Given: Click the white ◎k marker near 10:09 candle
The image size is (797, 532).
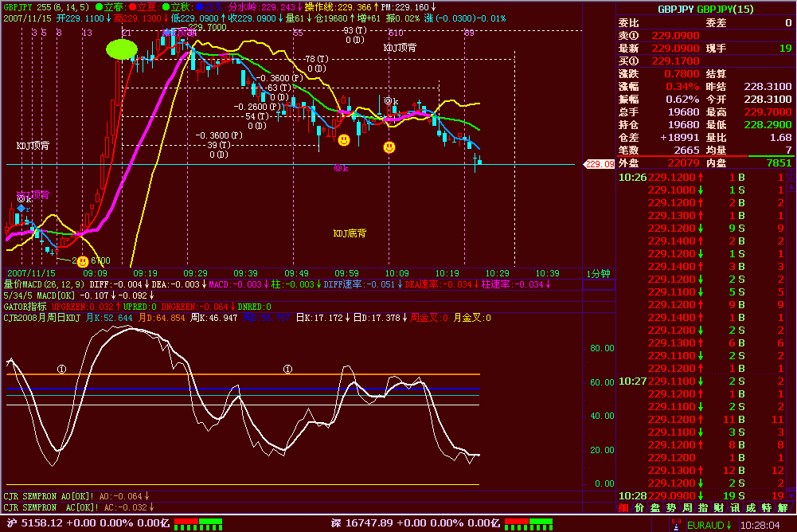Looking at the screenshot, I should pyautogui.click(x=391, y=101).
